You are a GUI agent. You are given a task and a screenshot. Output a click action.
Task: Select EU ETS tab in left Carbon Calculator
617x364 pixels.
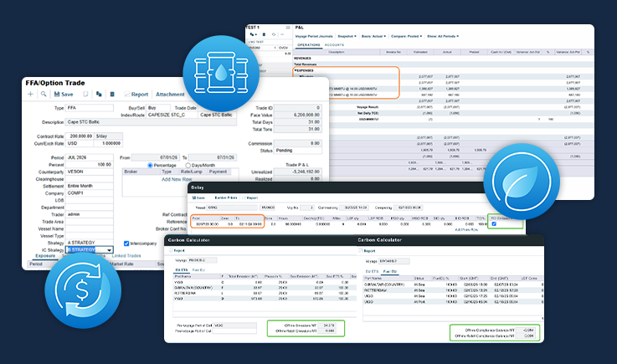182,270
